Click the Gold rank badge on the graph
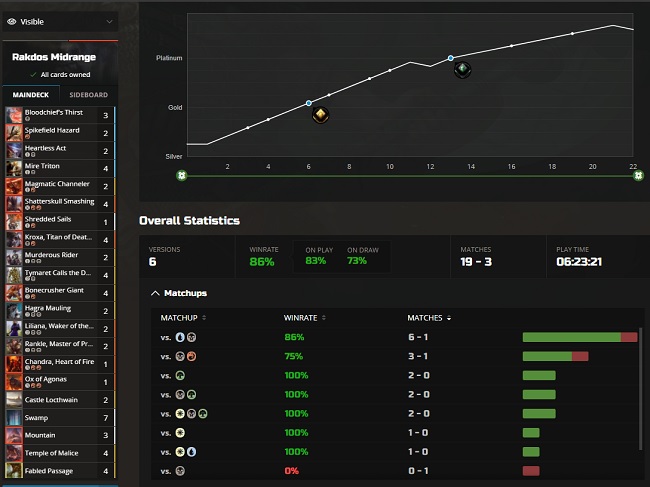Screen dimensions: 650x487 click(x=320, y=116)
